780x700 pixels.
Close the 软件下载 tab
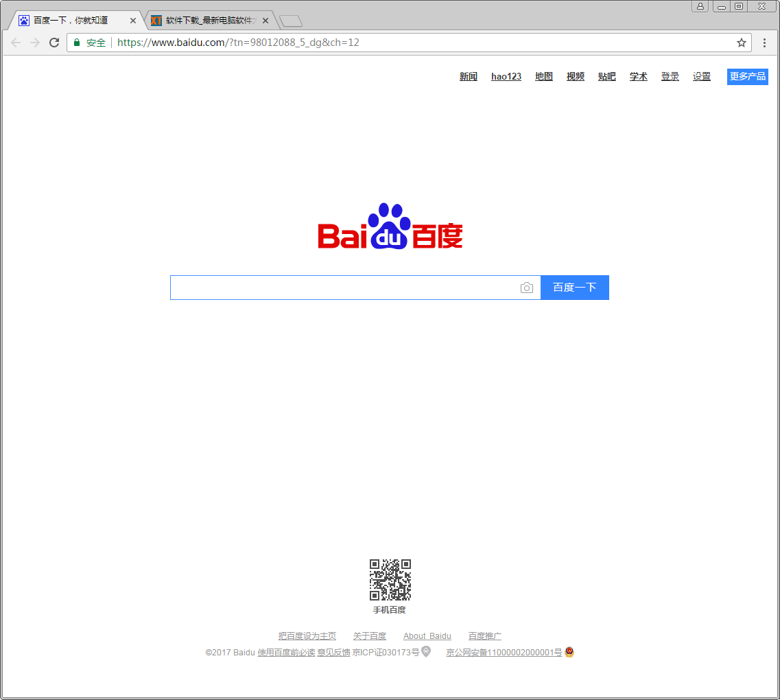pos(265,21)
